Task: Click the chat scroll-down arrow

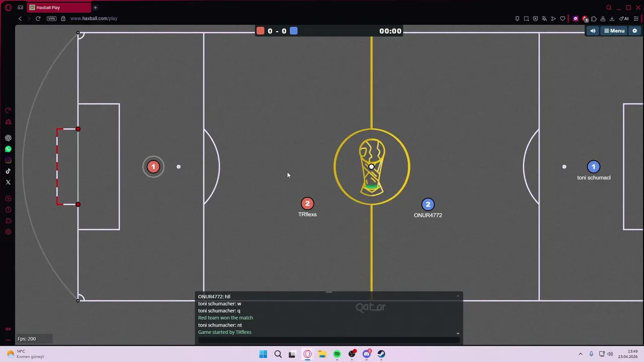Action: click(458, 333)
